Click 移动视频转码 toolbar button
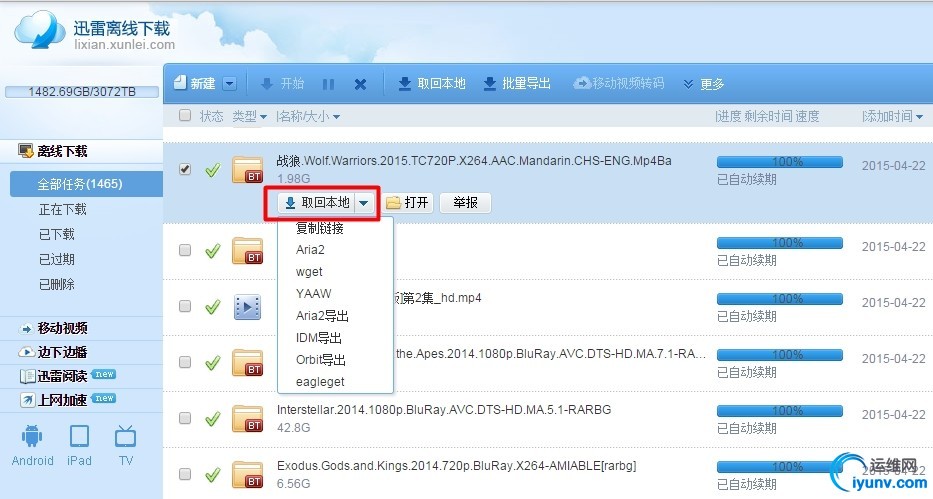 click(619, 83)
